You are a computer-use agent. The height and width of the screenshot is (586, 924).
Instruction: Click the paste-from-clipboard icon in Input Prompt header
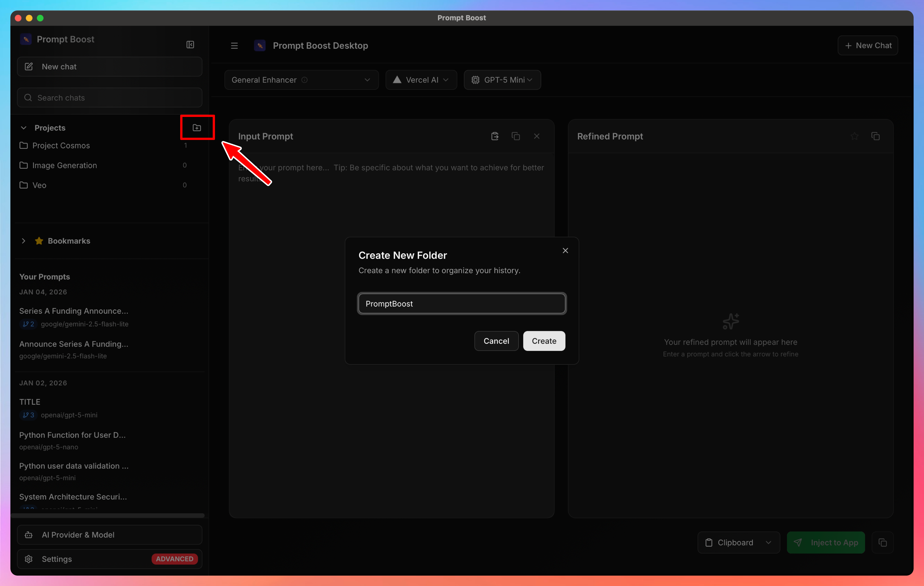click(495, 136)
